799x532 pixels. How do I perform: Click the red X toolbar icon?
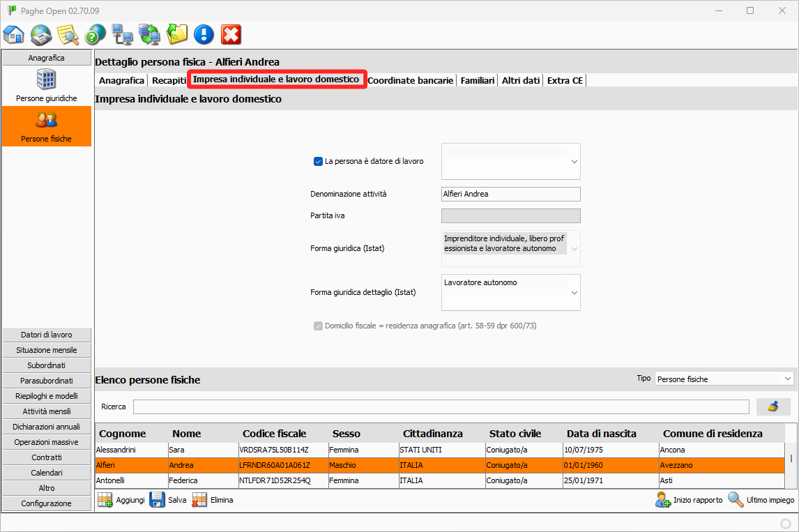[231, 34]
